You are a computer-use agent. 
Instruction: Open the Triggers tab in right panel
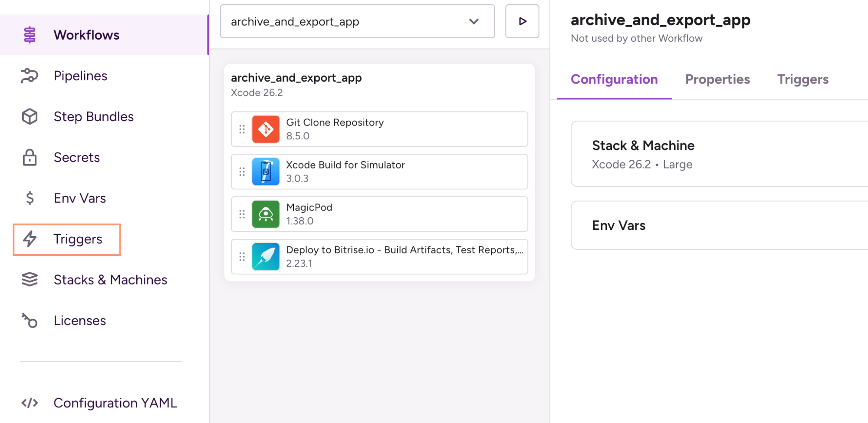[802, 79]
